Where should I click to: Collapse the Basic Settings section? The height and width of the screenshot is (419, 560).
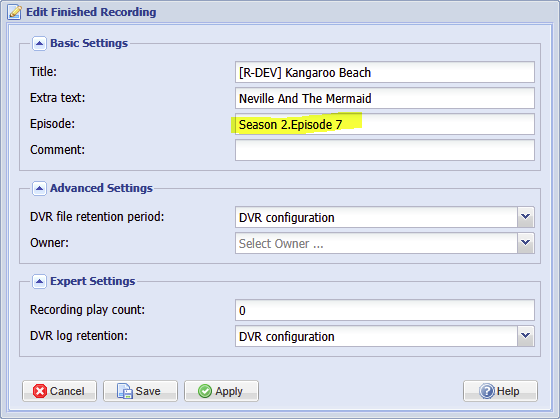(x=39, y=44)
